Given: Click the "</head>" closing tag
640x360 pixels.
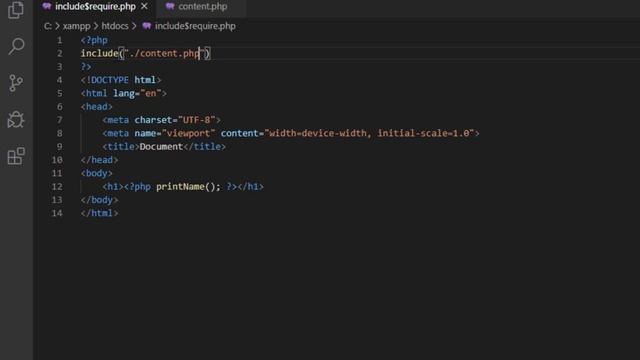Looking at the screenshot, I should click(x=99, y=160).
